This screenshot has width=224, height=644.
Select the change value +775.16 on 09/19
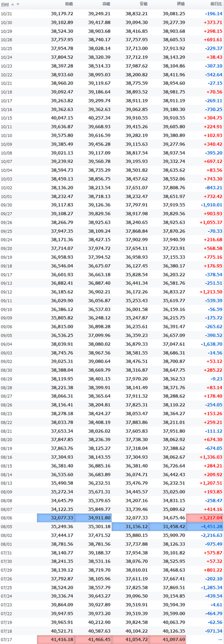212,258
